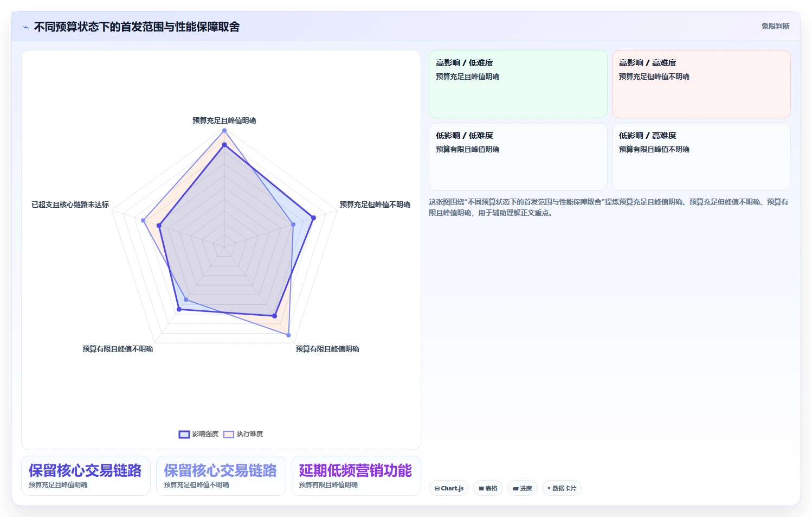Open the 低影响 / 低难度 quadrant card

pos(518,157)
